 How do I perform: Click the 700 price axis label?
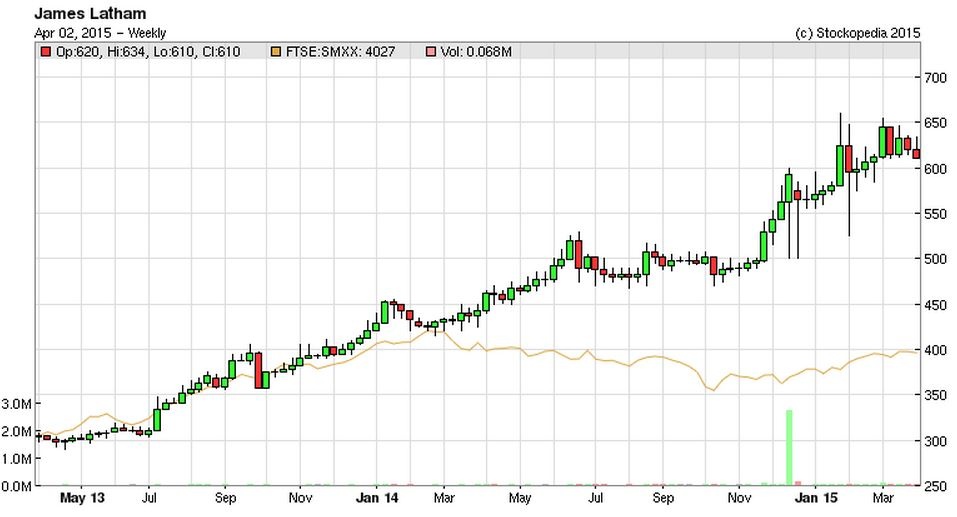click(x=935, y=78)
